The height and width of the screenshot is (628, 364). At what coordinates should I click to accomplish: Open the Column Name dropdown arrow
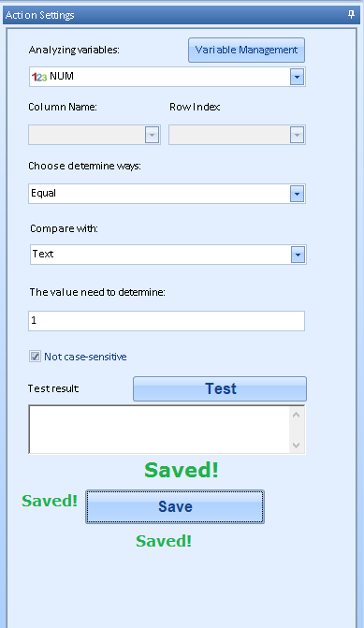pyautogui.click(x=152, y=135)
